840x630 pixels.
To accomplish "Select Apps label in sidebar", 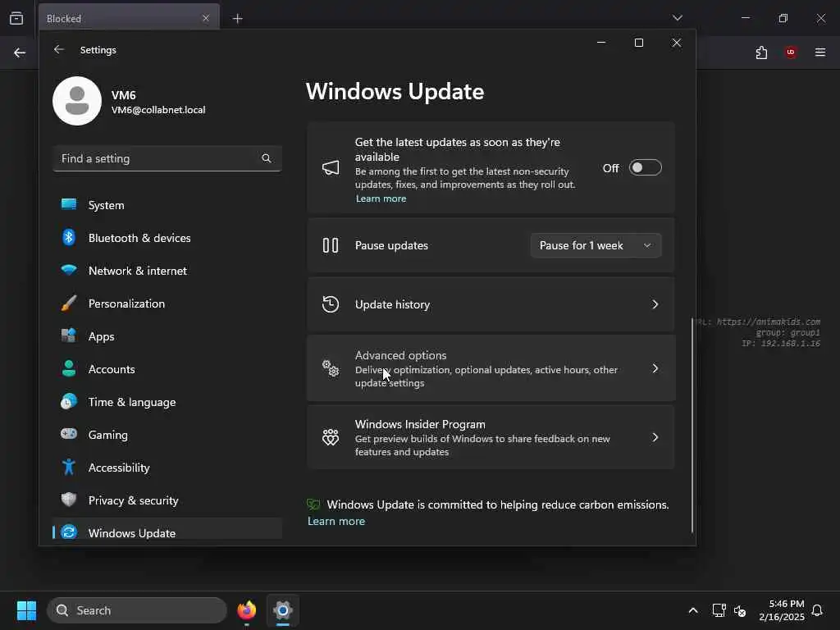I will [x=101, y=336].
